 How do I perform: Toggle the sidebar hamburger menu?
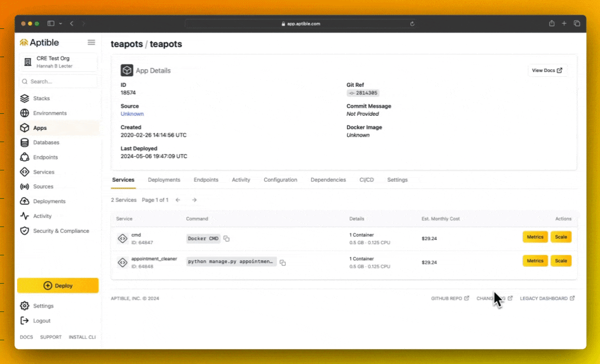tap(91, 42)
